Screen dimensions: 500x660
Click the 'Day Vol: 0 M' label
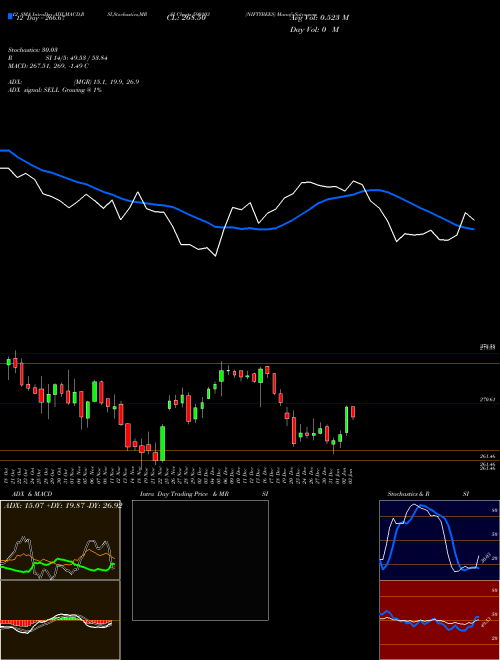[314, 30]
